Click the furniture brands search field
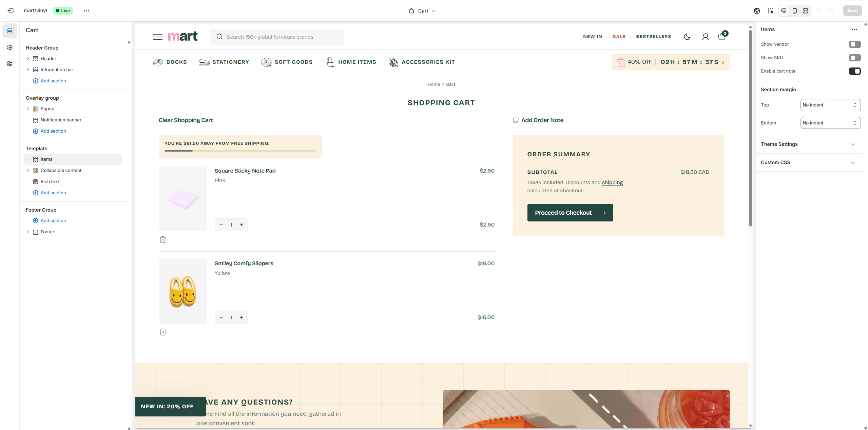 276,37
